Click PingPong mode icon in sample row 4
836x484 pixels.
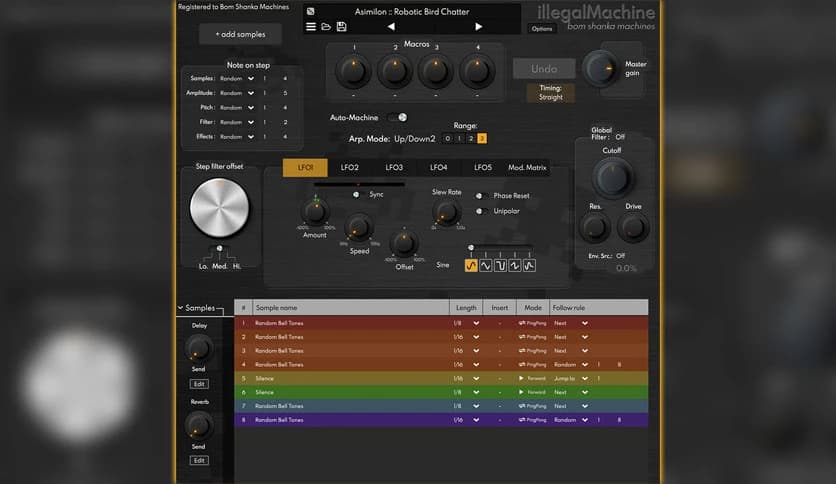click(x=522, y=365)
